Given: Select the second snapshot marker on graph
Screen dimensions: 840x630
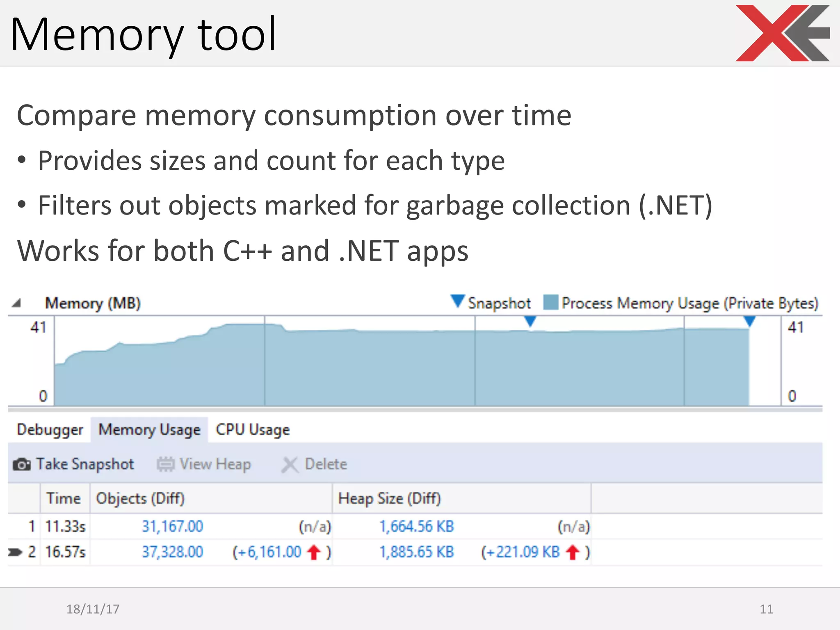Looking at the screenshot, I should (x=749, y=321).
